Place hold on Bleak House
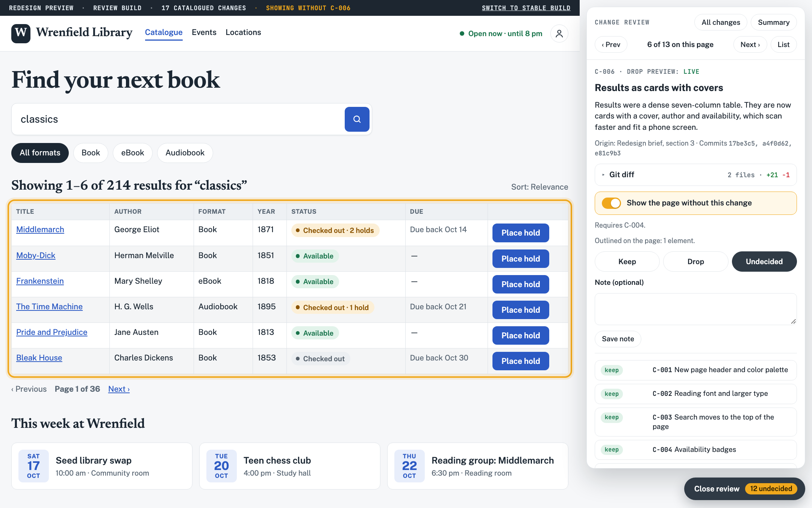812x508 pixels. 521,361
